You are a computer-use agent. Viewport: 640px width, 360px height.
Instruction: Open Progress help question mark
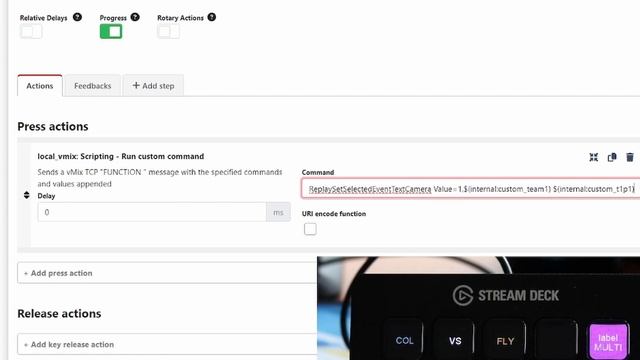(135, 17)
